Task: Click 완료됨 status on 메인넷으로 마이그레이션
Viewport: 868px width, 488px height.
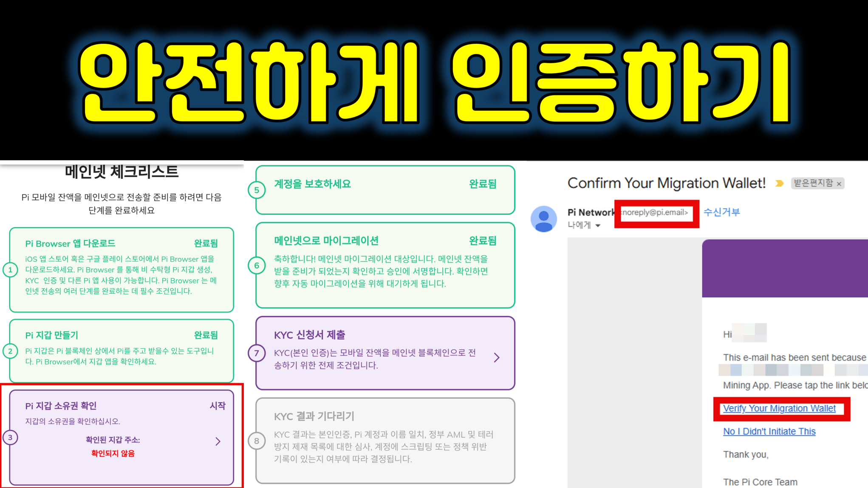Action: [483, 241]
